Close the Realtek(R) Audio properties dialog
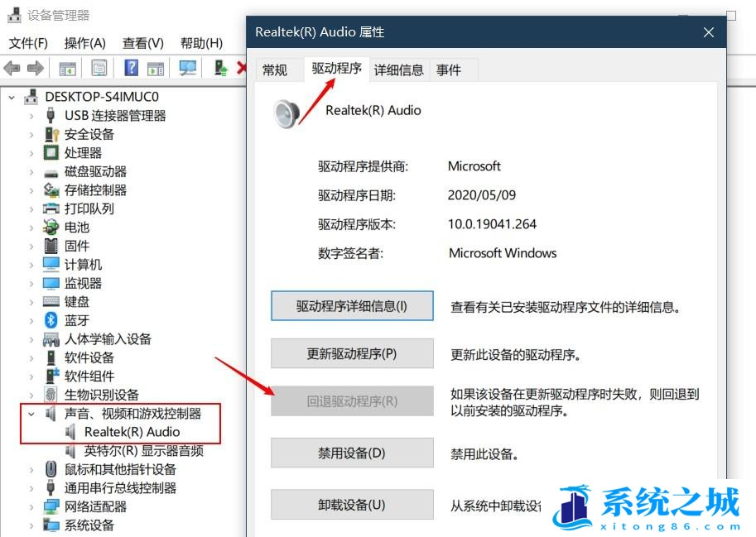 point(708,32)
